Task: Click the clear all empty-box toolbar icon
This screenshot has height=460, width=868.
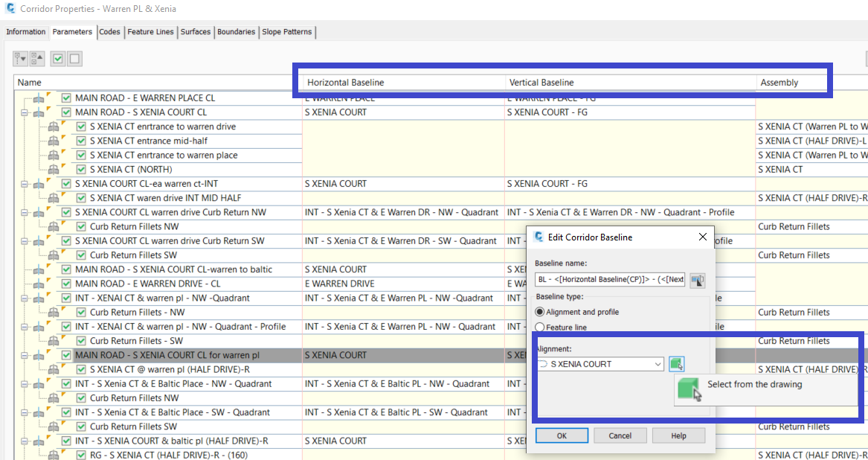Action: 74,58
